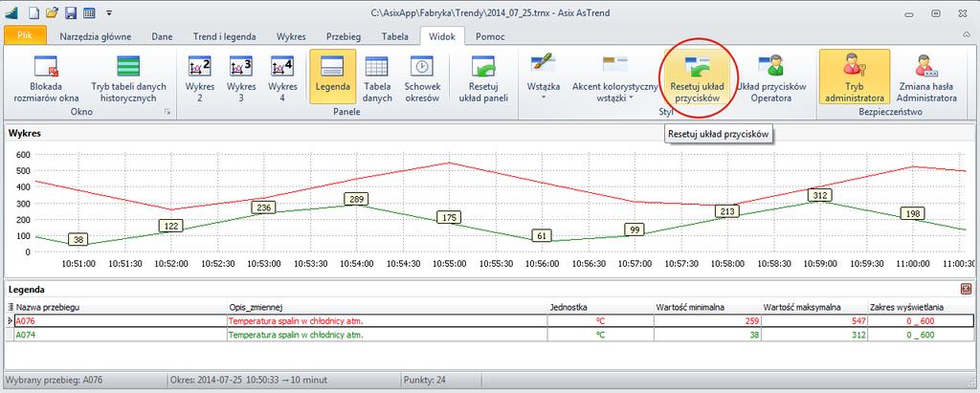Click the green maximum value 312 cell
980x393 pixels.
pos(814,335)
